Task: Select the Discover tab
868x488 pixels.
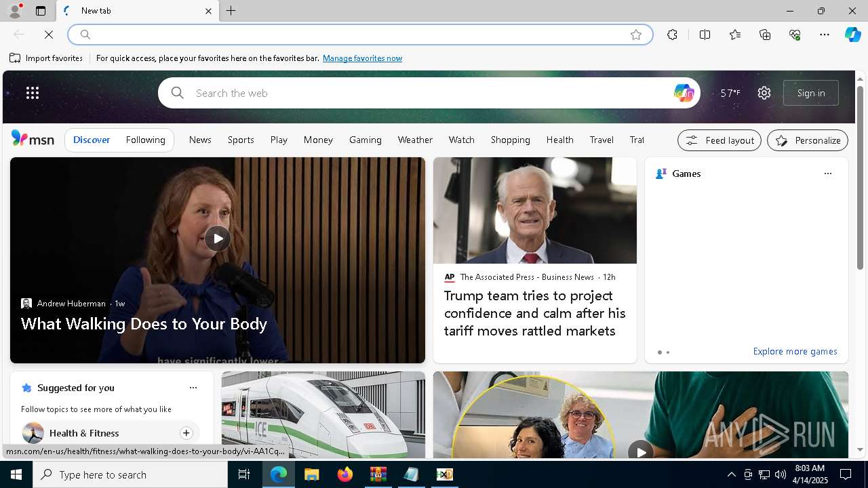Action: pos(92,140)
